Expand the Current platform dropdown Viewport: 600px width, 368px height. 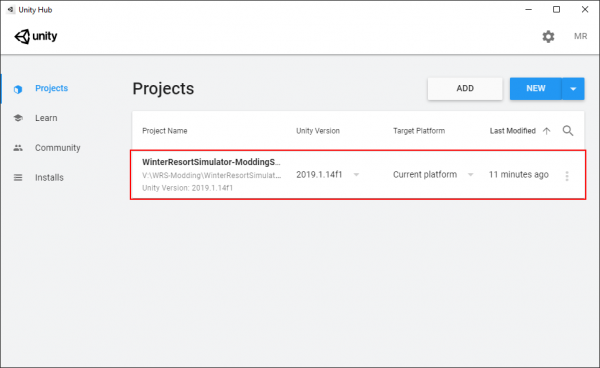[x=470, y=175]
